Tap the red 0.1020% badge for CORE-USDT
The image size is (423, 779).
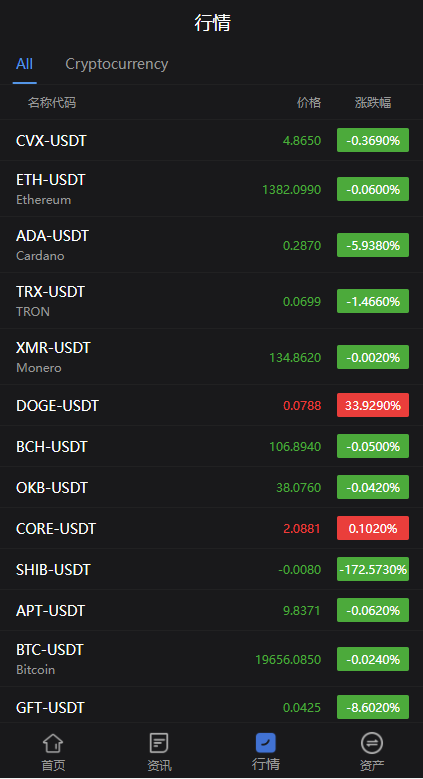pos(373,528)
